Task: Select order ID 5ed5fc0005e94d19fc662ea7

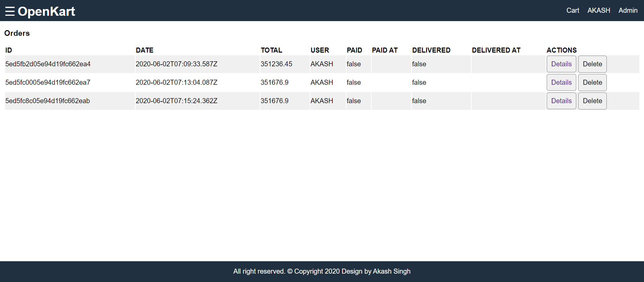Action: click(48, 82)
